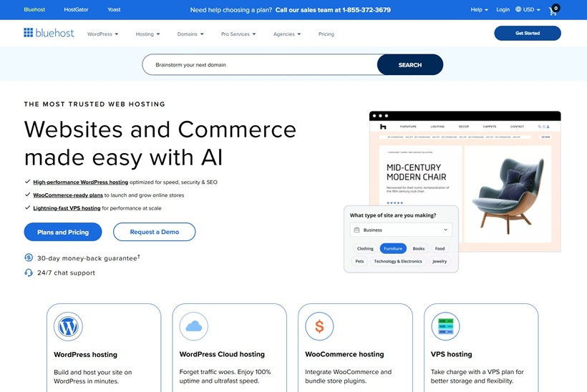Expand the WordPress navigation menu
This screenshot has width=587, height=392.
102,34
